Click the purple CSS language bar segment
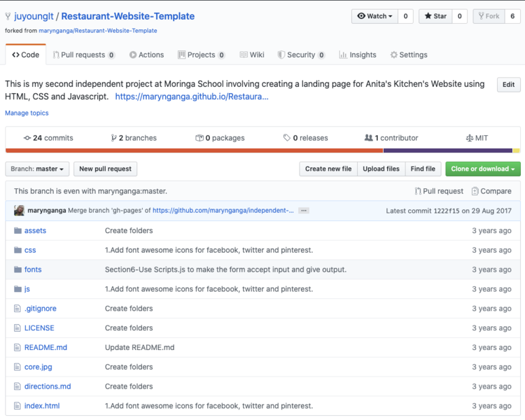525x420 pixels. (x=448, y=151)
